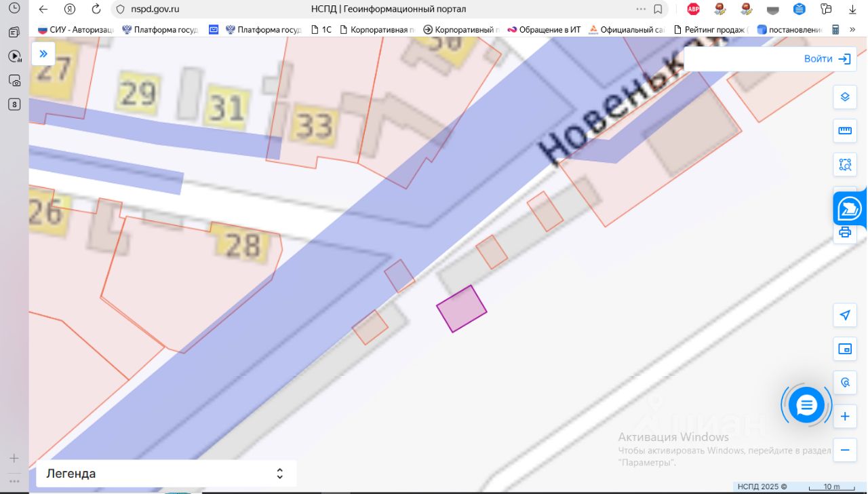
Task: Expand the left map sidebar panel
Action: pos(43,54)
